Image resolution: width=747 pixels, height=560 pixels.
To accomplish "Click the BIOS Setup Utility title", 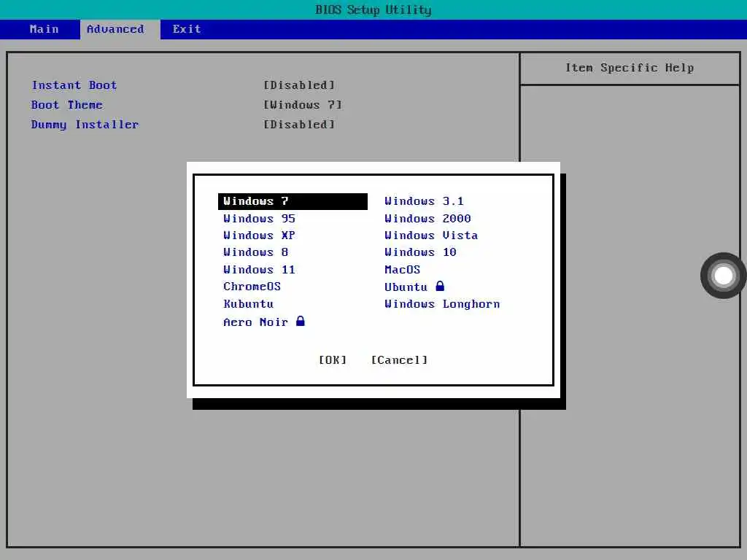I will point(373,9).
